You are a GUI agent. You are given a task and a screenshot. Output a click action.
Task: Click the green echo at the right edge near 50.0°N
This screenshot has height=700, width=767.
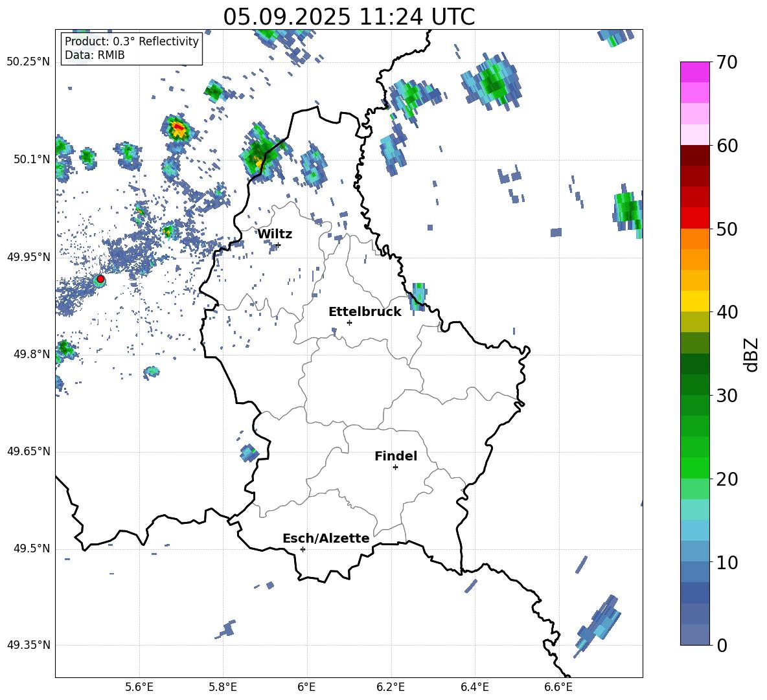628,210
